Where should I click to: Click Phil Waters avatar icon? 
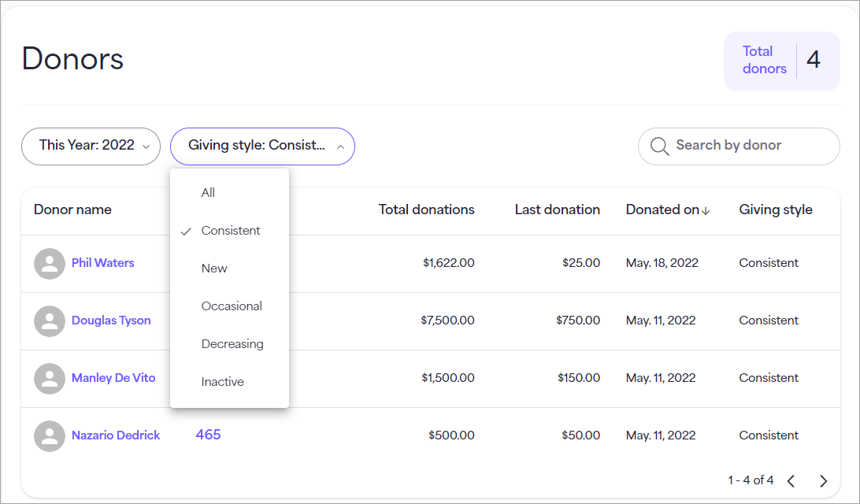[x=50, y=264]
